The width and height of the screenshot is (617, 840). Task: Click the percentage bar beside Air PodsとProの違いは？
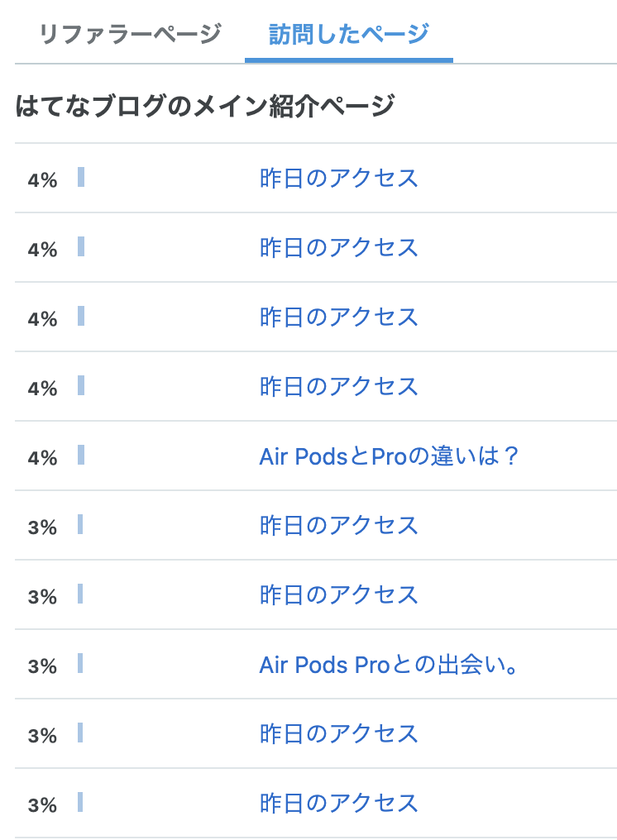(x=81, y=455)
